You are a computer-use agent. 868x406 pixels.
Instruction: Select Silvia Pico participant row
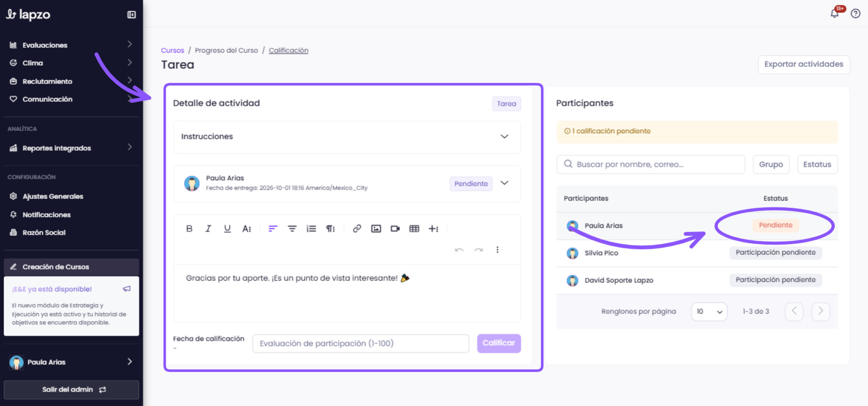697,253
